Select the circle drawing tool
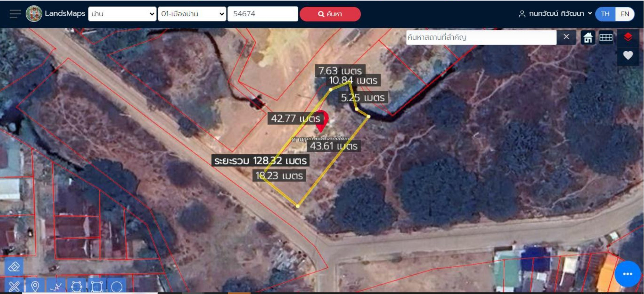This screenshot has height=294, width=644. (x=117, y=286)
